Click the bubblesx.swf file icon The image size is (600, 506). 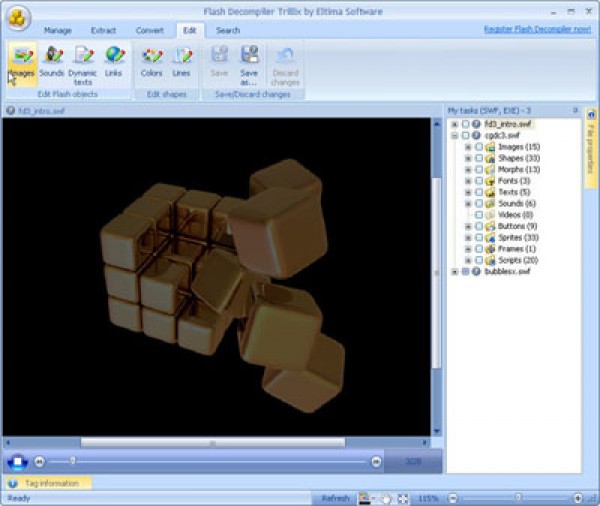476,271
